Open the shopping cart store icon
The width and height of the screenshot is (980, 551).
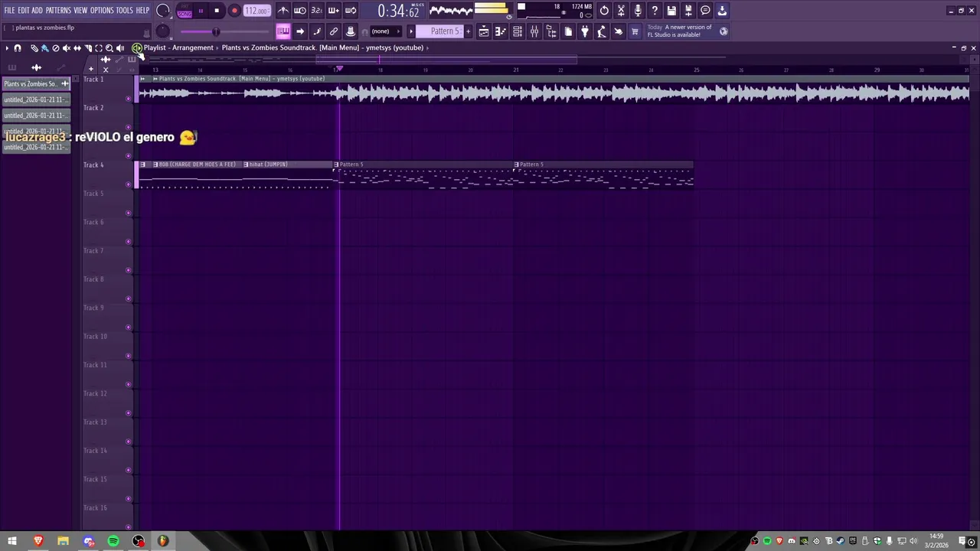(635, 31)
